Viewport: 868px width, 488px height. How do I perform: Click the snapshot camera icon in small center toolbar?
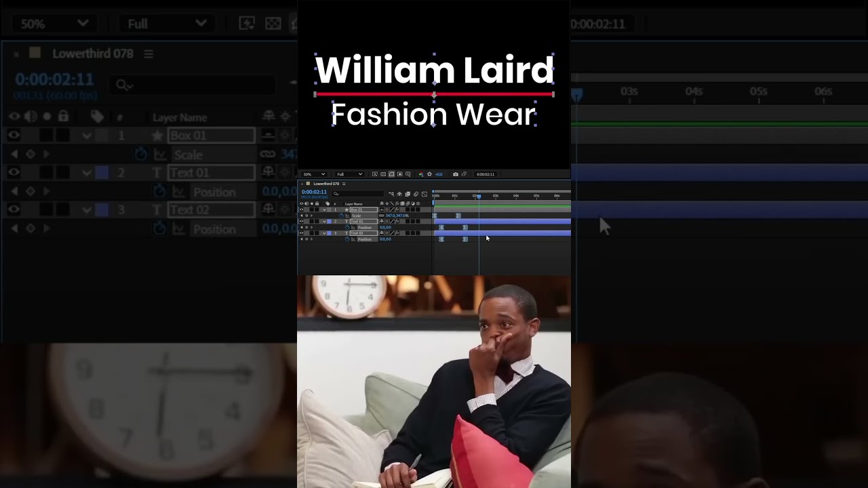coord(456,174)
